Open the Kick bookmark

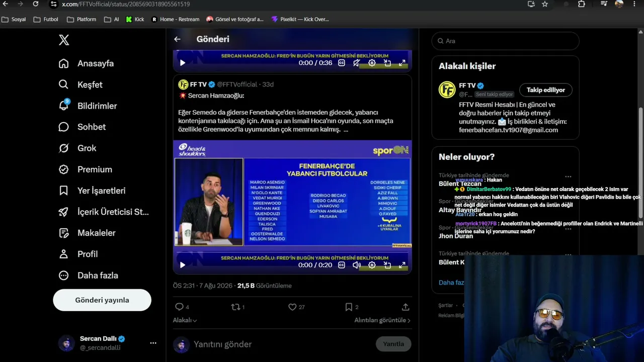click(x=135, y=19)
